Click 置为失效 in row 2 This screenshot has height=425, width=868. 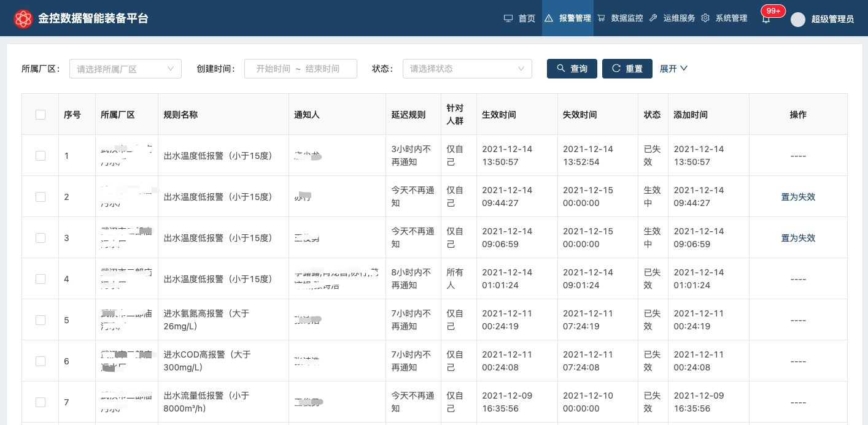point(798,197)
